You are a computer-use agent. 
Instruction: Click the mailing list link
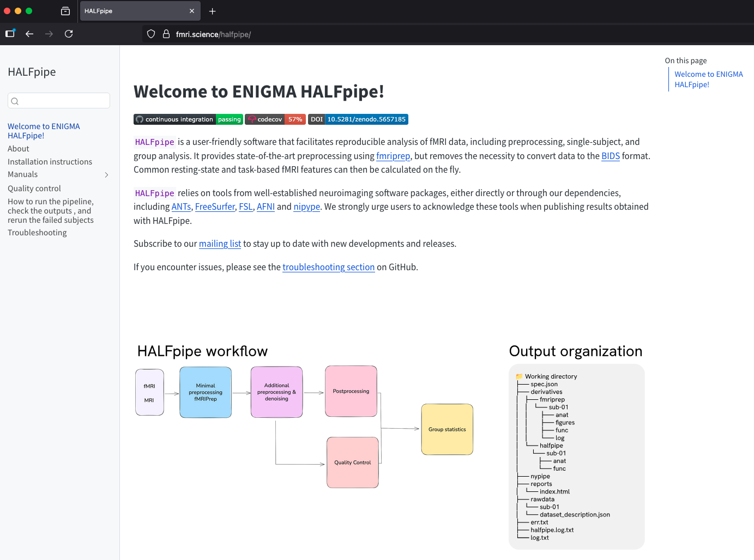coord(220,244)
